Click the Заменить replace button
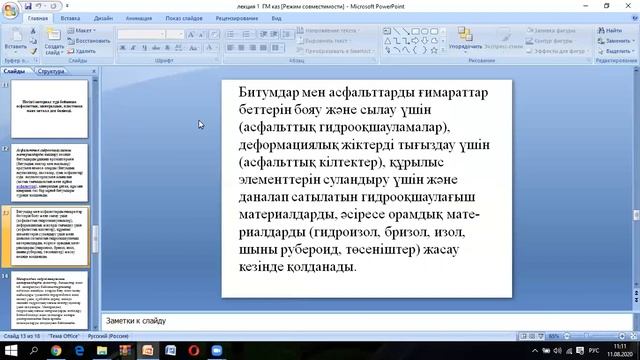Viewport: 640px width, 360px height. pos(616,41)
